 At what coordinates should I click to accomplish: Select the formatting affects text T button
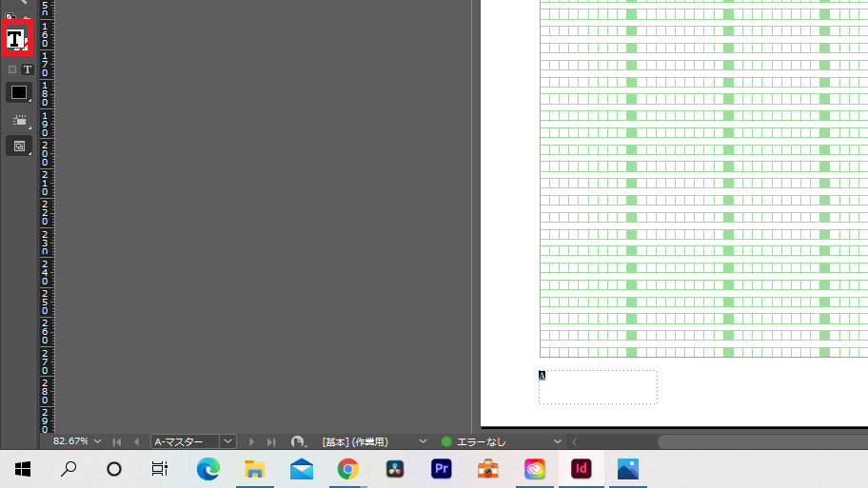tap(27, 69)
